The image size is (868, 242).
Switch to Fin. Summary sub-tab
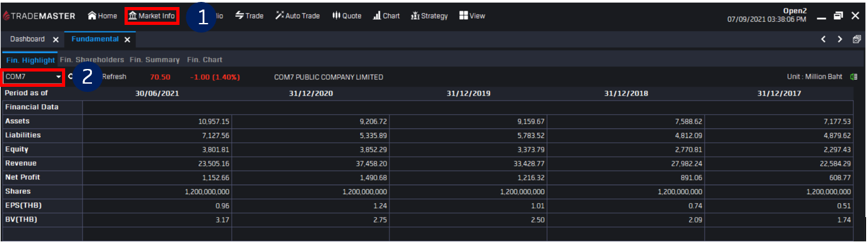(x=155, y=59)
